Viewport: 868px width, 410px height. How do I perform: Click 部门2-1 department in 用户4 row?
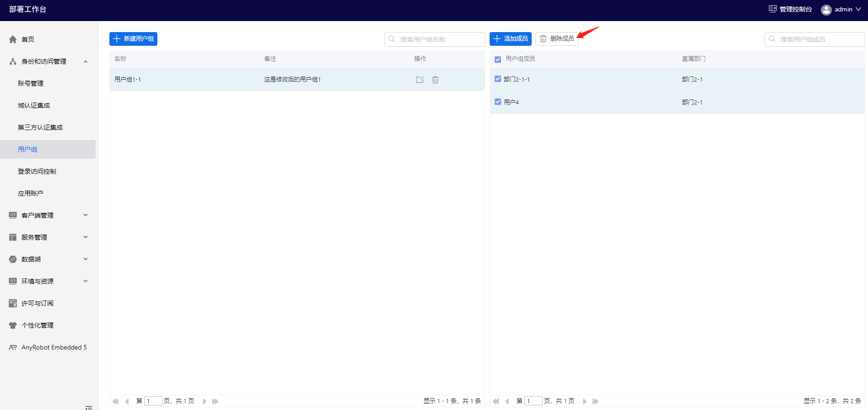tap(692, 102)
